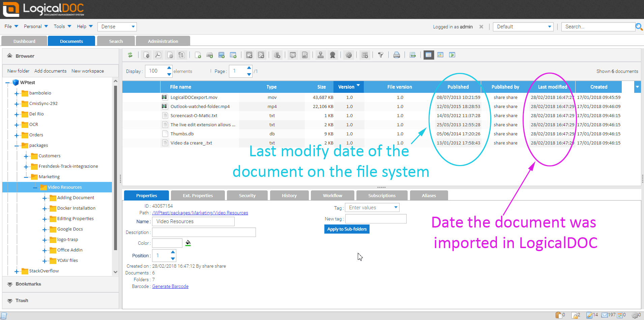Click the Filter funnel toolbar icon
Viewport: 644px width, 320px height.
tap(381, 55)
